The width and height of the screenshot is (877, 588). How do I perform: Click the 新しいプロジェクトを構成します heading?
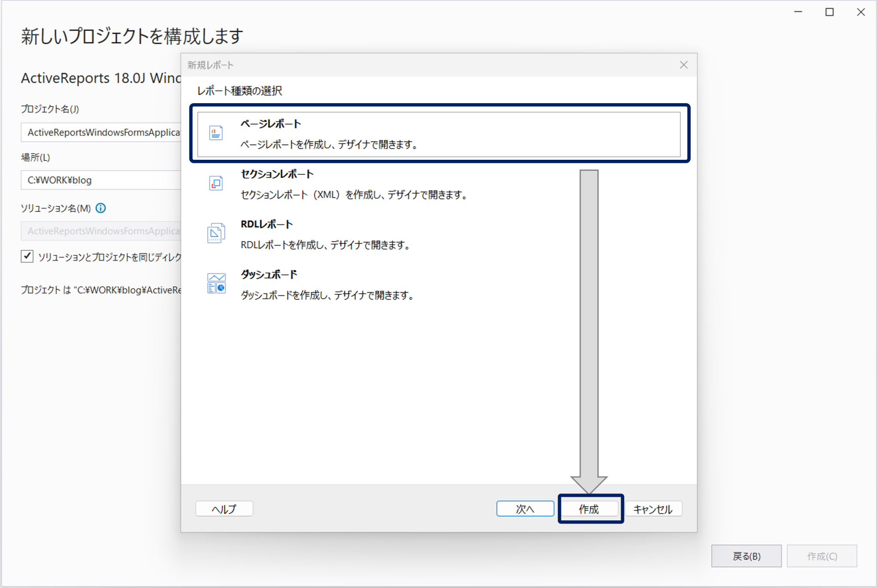click(132, 36)
